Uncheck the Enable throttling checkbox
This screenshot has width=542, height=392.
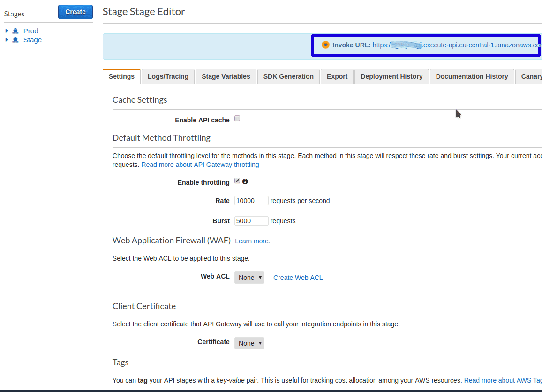click(x=237, y=181)
